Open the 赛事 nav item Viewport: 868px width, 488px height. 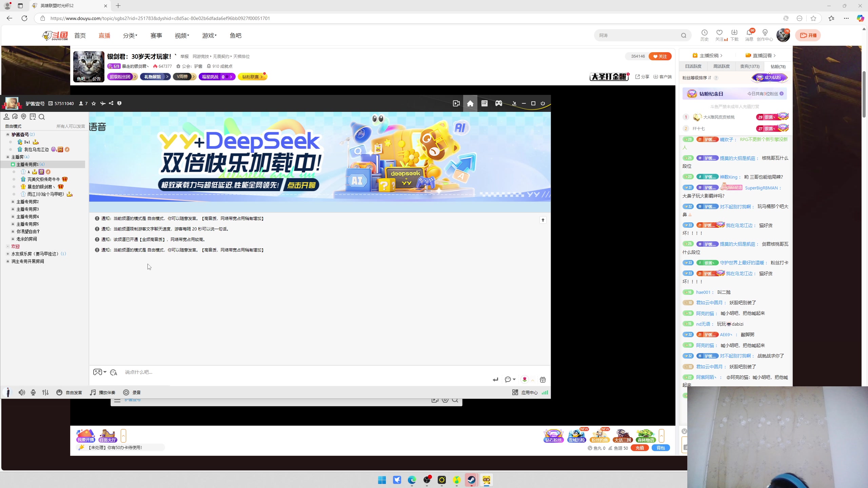(156, 36)
